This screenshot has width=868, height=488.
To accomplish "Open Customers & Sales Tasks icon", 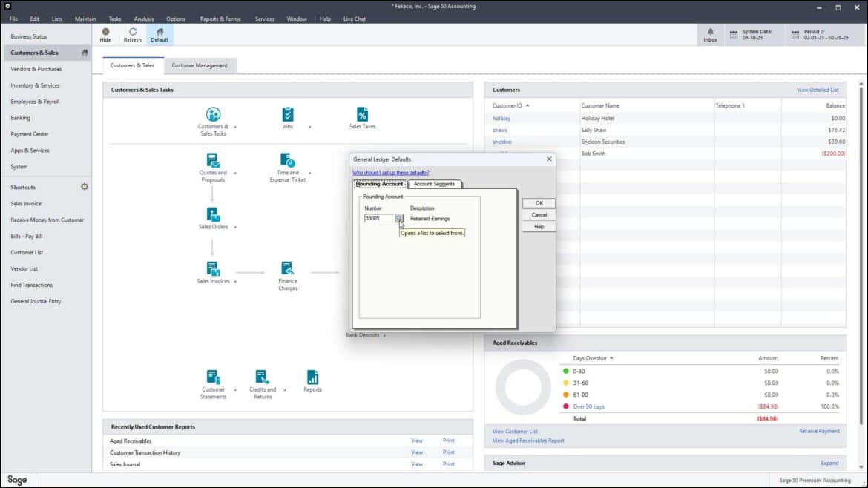I will click(x=213, y=114).
